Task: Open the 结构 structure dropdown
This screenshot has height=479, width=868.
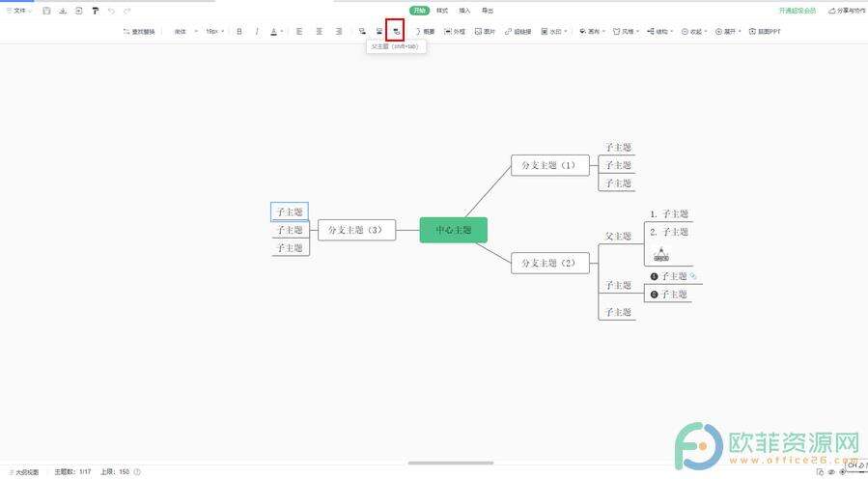Action: [658, 31]
